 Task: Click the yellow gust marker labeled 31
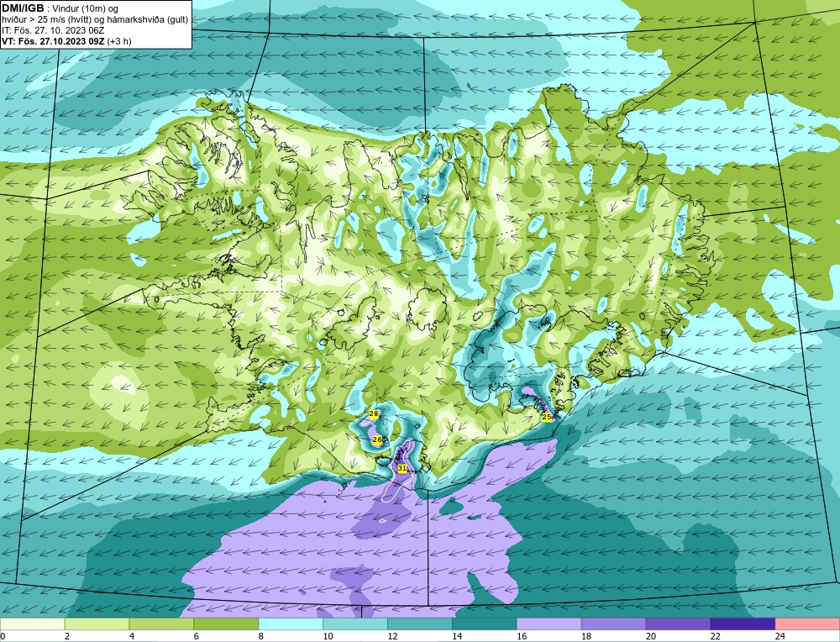402,468
